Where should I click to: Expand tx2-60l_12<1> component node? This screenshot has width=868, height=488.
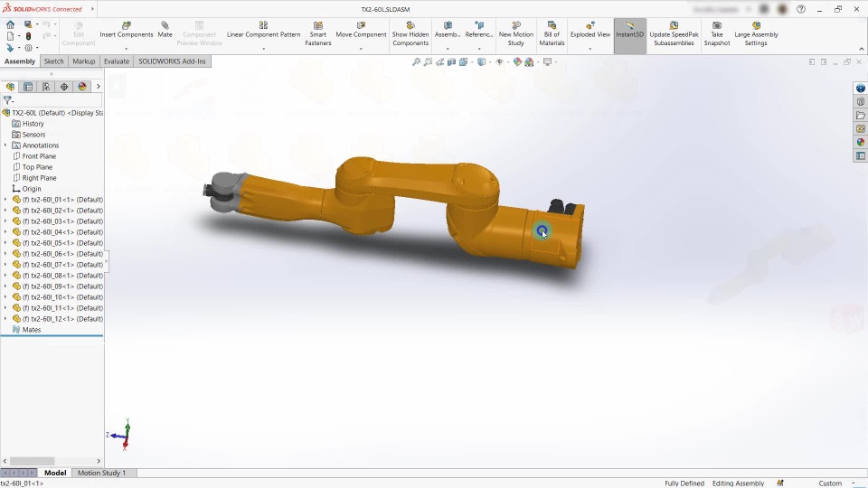pyautogui.click(x=5, y=319)
